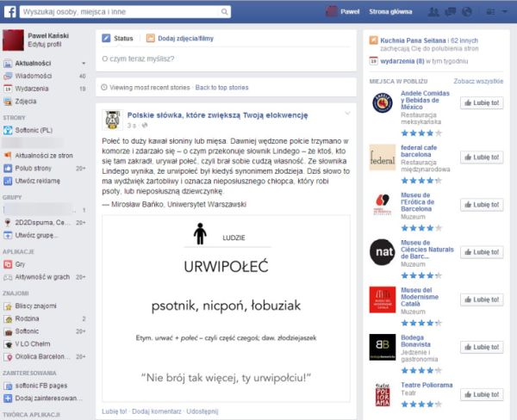The image size is (517, 420).
Task: Click Dodaj komentarz under the post
Action: pos(157,411)
